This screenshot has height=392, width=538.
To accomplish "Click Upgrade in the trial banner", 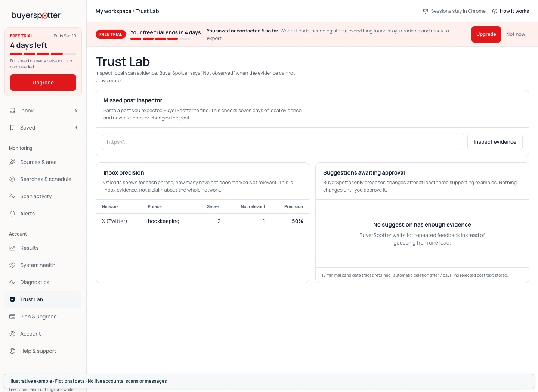I will tap(486, 34).
